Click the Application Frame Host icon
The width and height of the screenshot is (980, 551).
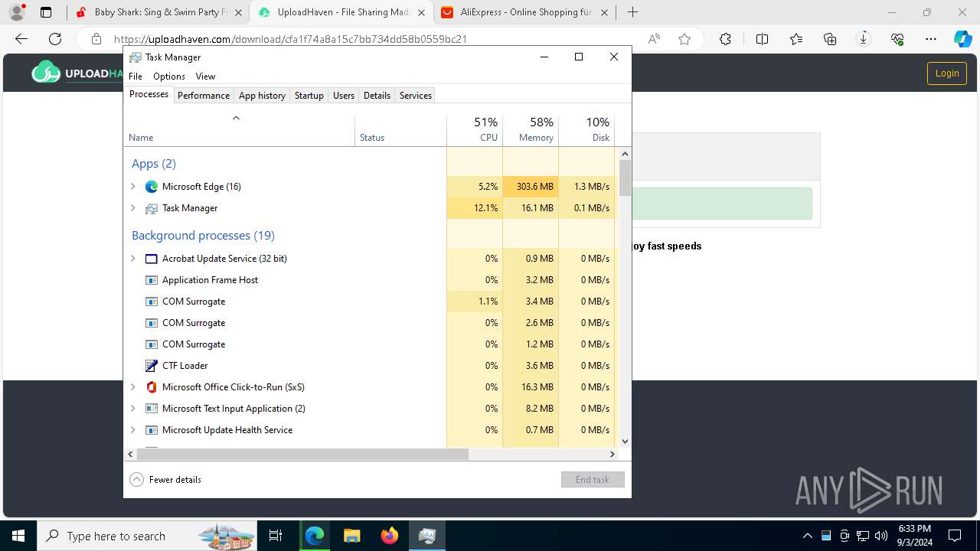pos(152,280)
